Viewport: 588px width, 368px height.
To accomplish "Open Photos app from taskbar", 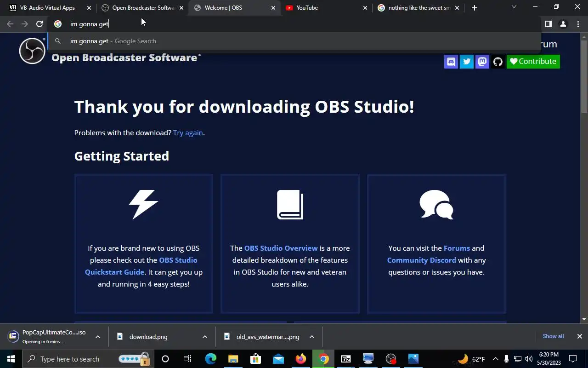I will click(x=413, y=359).
